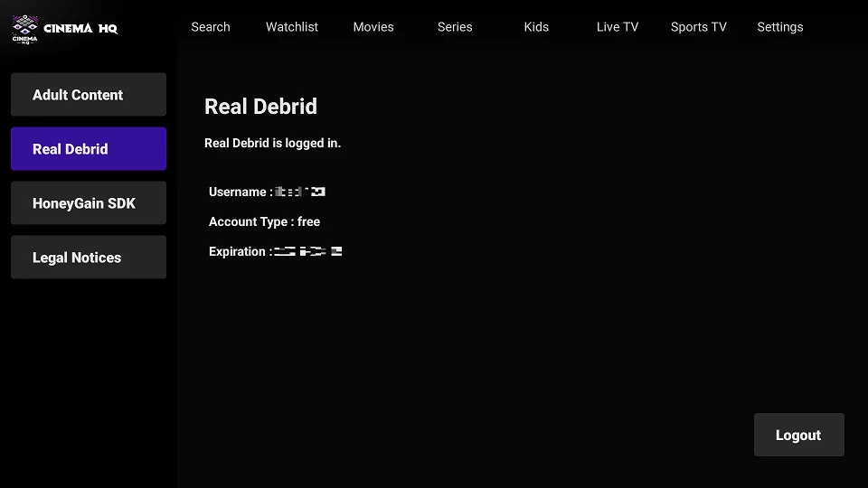
Task: Switch to the Series section
Action: pyautogui.click(x=455, y=27)
